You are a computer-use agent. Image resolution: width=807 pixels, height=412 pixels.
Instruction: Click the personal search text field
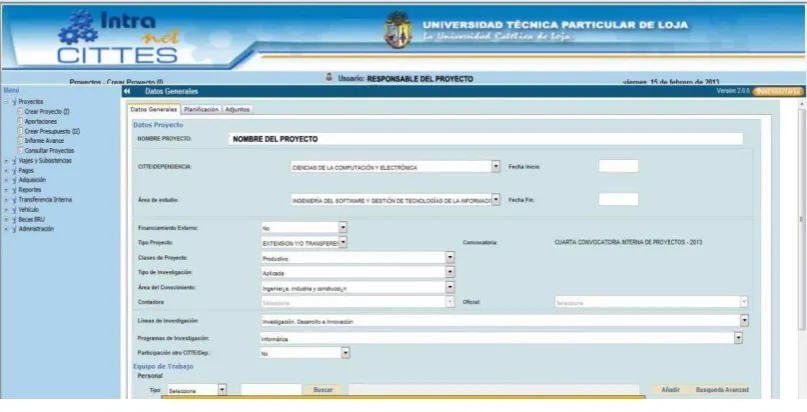[x=271, y=390]
